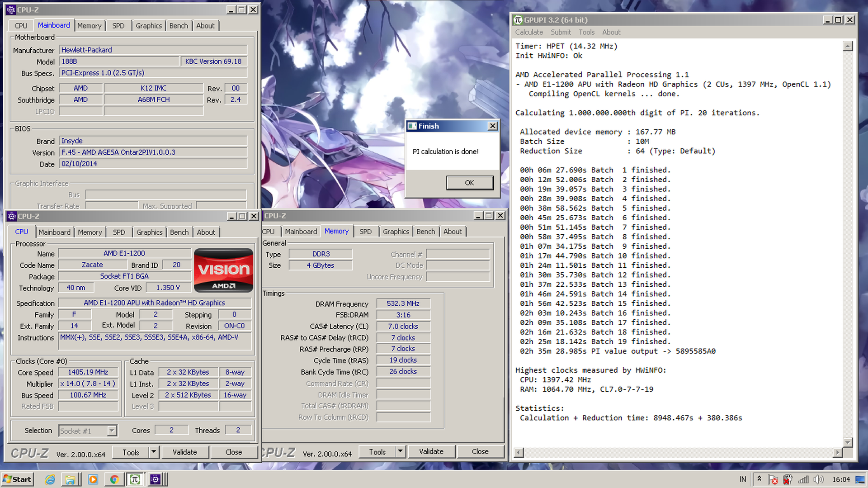The image size is (868, 488).
Task: Select the CPU-Z chip icon in taskbar
Action: [156, 479]
